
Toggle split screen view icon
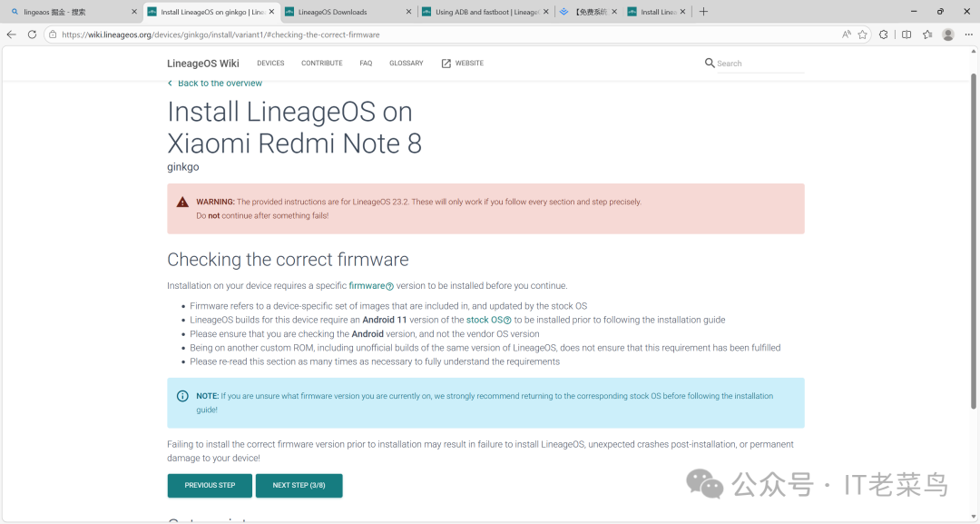(x=906, y=35)
